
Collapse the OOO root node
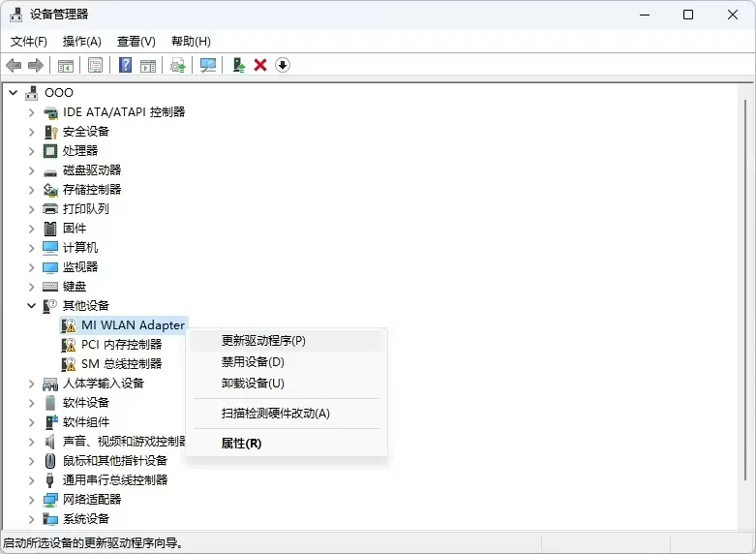(14, 93)
